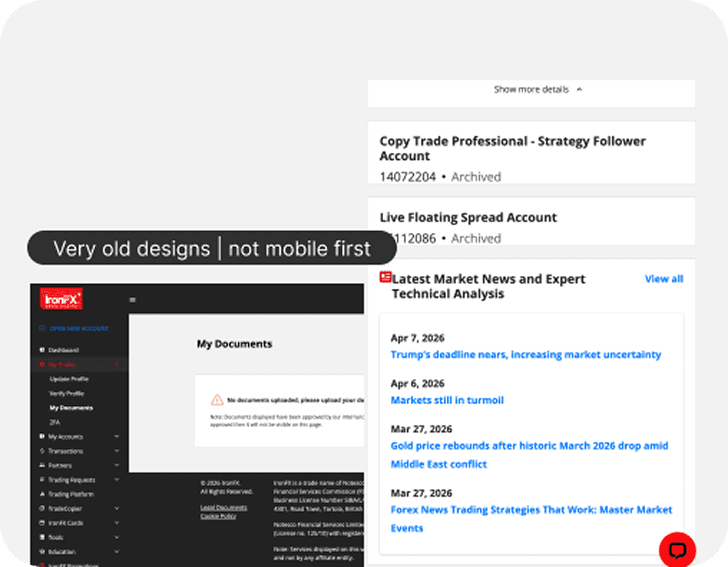Viewport: 728px width, 567px height.
Task: Expand the IronFX Cards sidebar chevron
Action: (x=117, y=523)
